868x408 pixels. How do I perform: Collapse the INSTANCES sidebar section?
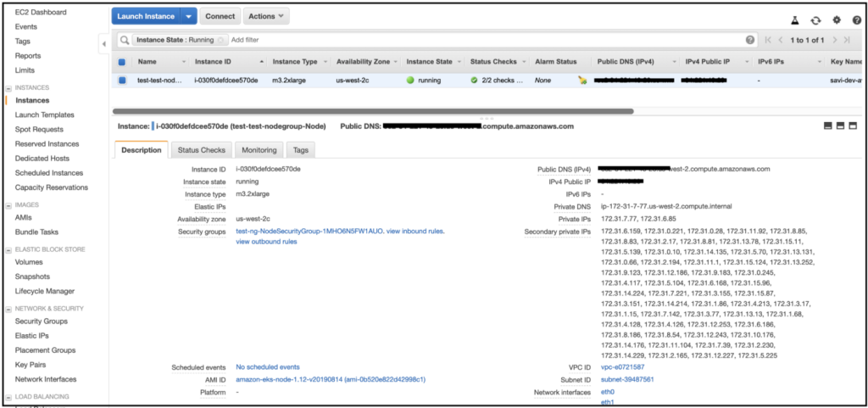coord(8,88)
